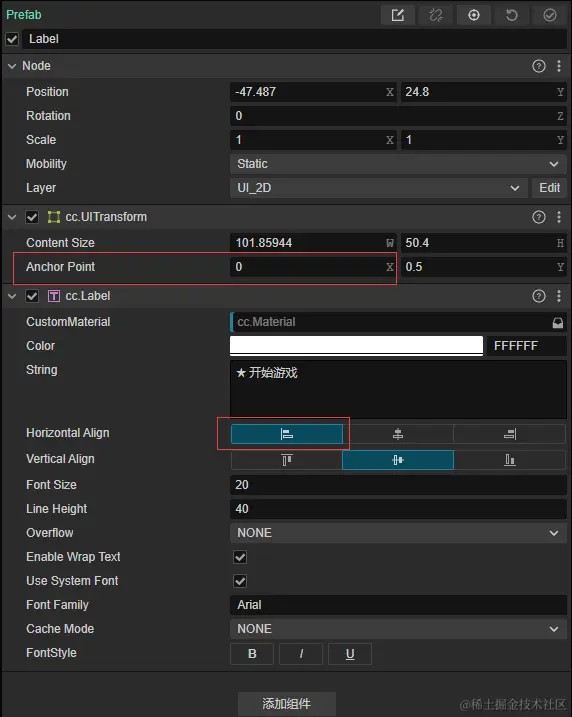The height and width of the screenshot is (717, 572).
Task: Open the Overflow dropdown
Action: point(398,533)
